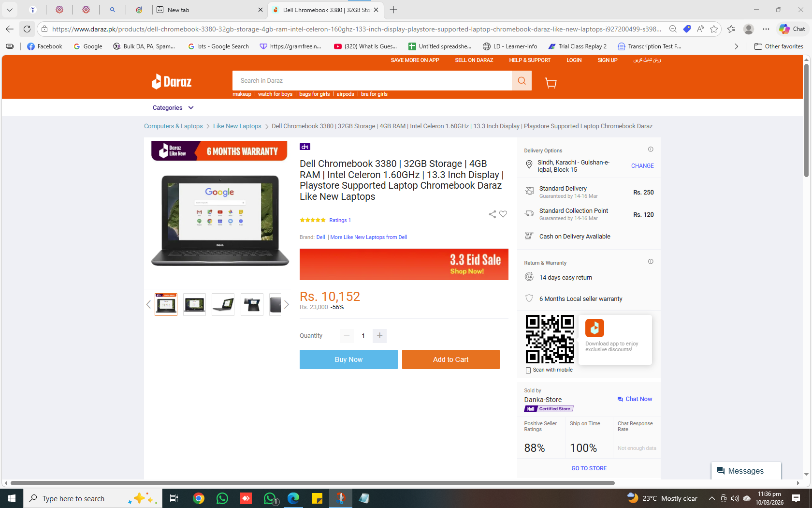Show hidden system tray icons
812x508 pixels.
pos(711,498)
